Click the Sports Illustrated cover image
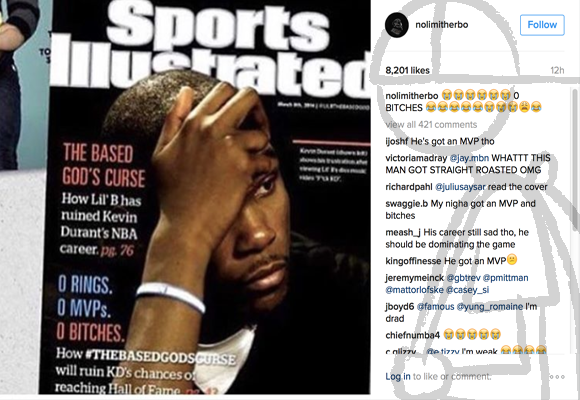This screenshot has height=400, width=580. pos(210,196)
